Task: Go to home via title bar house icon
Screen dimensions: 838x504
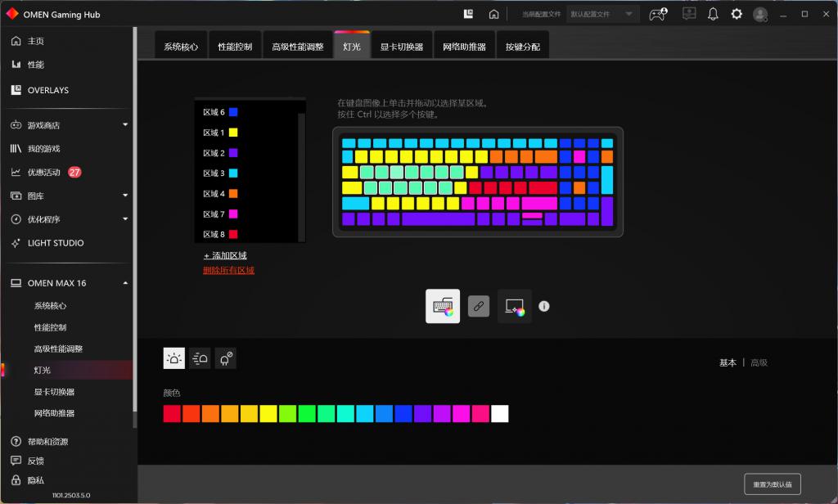Action: (493, 14)
